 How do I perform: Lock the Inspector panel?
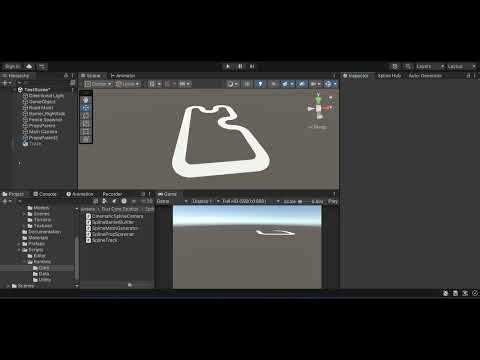coord(468,76)
